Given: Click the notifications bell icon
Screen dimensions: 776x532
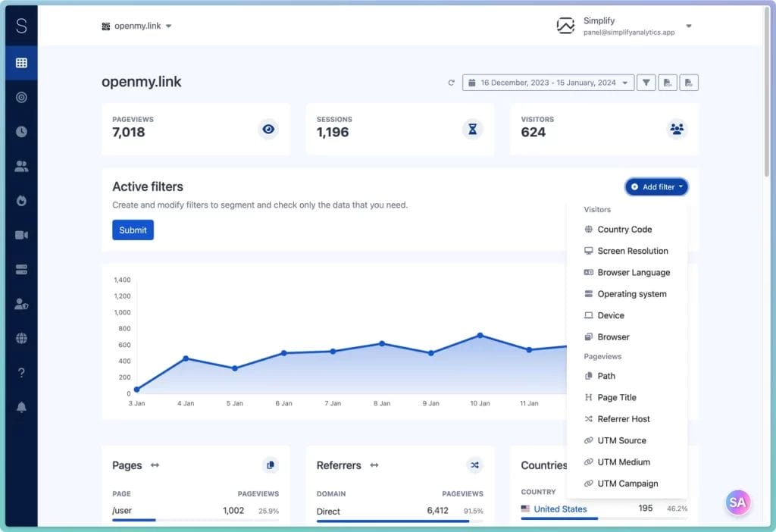Looking at the screenshot, I should (20, 407).
